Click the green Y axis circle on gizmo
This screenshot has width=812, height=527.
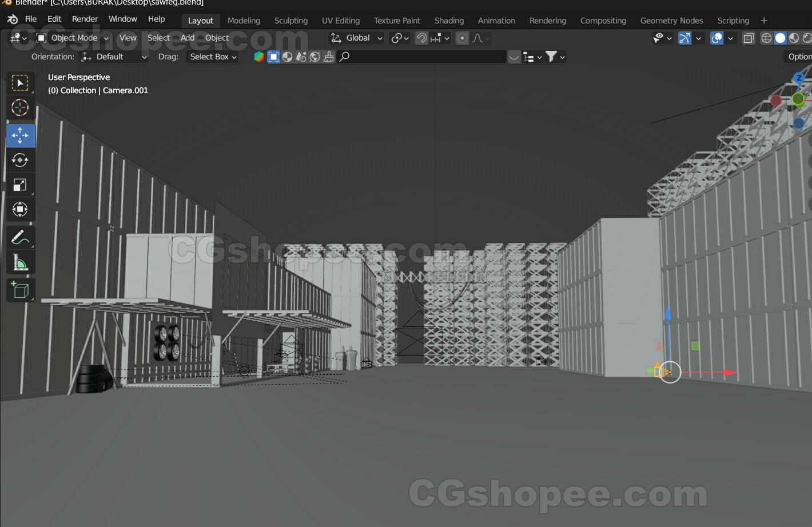pos(798,99)
